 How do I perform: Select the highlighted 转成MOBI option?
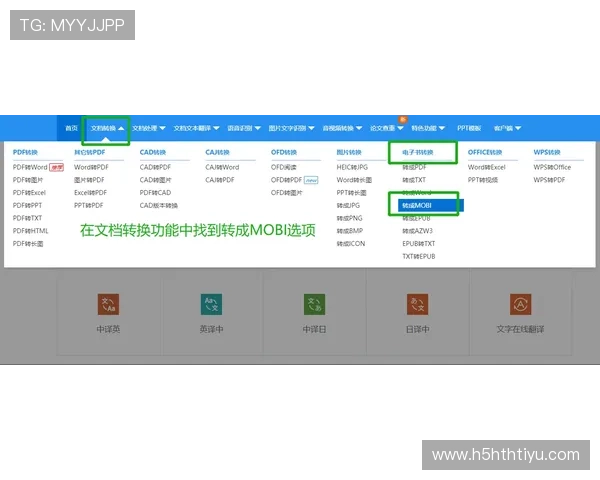tap(430, 206)
